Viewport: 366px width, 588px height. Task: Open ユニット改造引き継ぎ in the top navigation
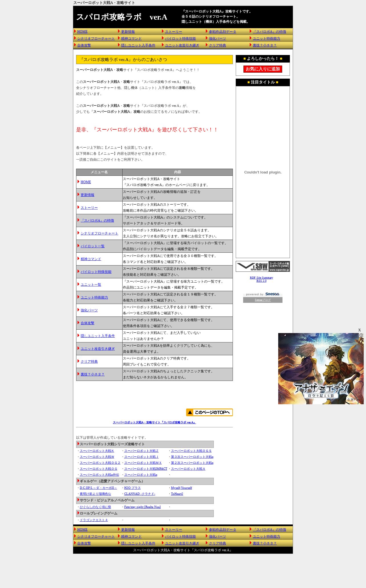coord(182,45)
